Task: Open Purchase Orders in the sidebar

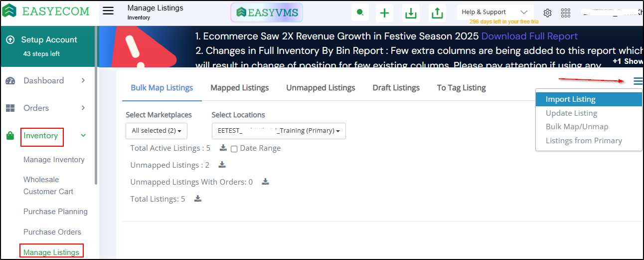Action: point(52,232)
